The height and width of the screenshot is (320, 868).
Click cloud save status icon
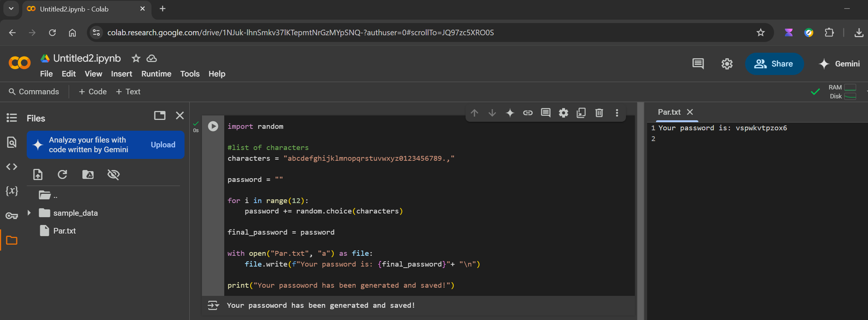tap(152, 58)
